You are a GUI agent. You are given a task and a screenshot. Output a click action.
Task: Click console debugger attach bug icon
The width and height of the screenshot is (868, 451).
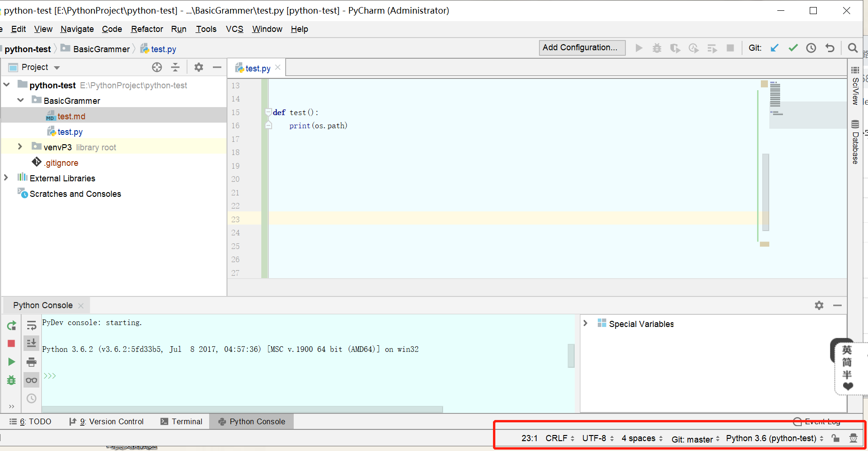tap(12, 380)
